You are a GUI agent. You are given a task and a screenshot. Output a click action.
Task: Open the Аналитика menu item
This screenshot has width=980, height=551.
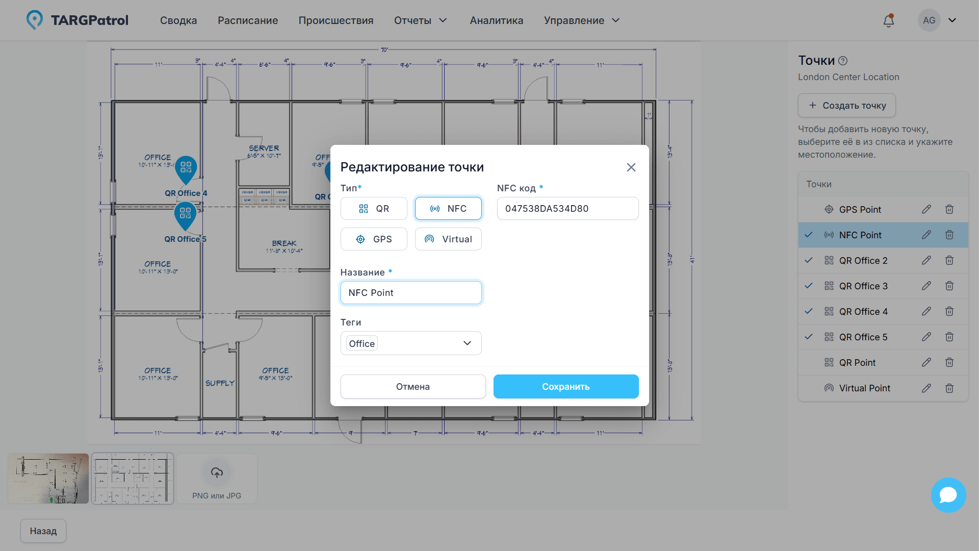[x=496, y=20]
